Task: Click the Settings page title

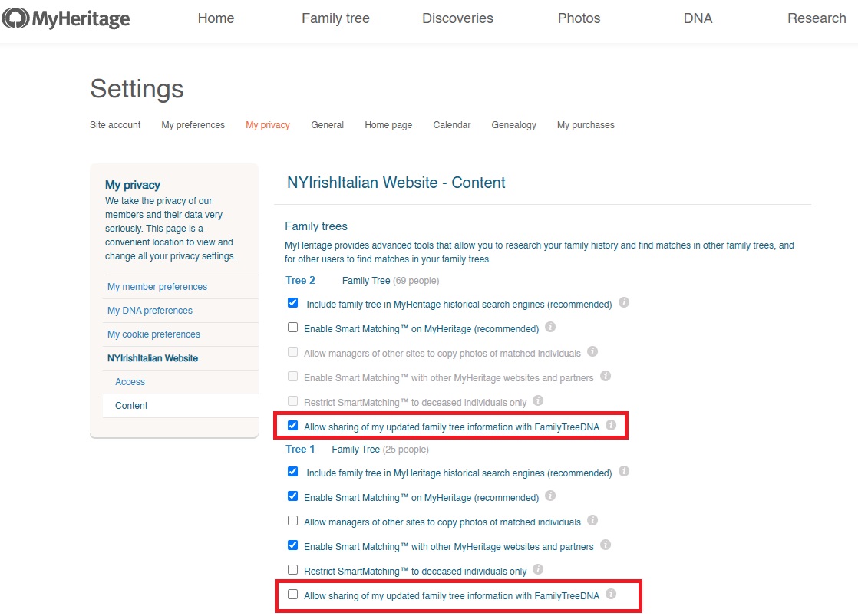Action: (x=137, y=89)
